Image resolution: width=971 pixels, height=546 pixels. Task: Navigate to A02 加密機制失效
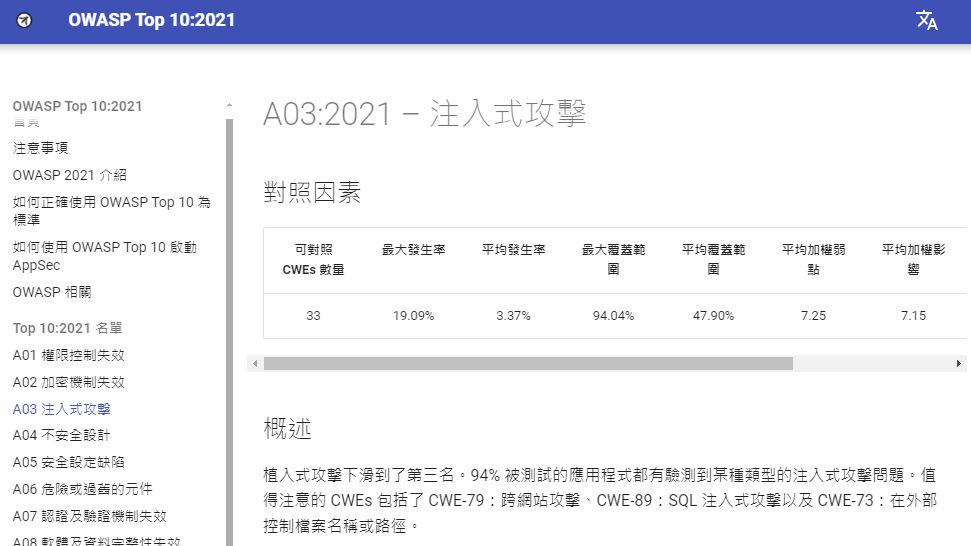click(69, 382)
